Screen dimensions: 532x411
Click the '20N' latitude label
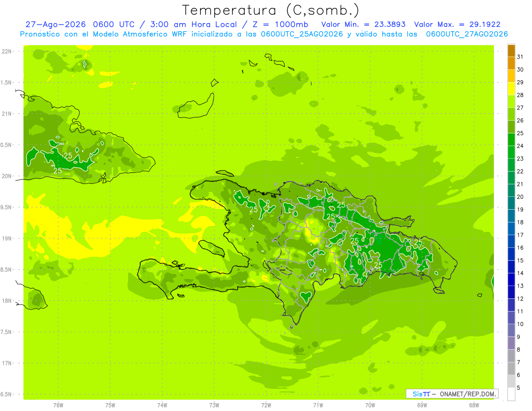[7, 176]
